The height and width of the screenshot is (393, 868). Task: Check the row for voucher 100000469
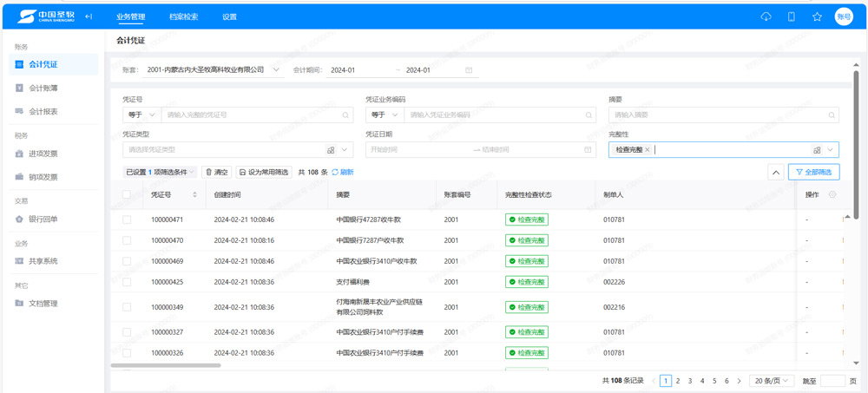[127, 261]
